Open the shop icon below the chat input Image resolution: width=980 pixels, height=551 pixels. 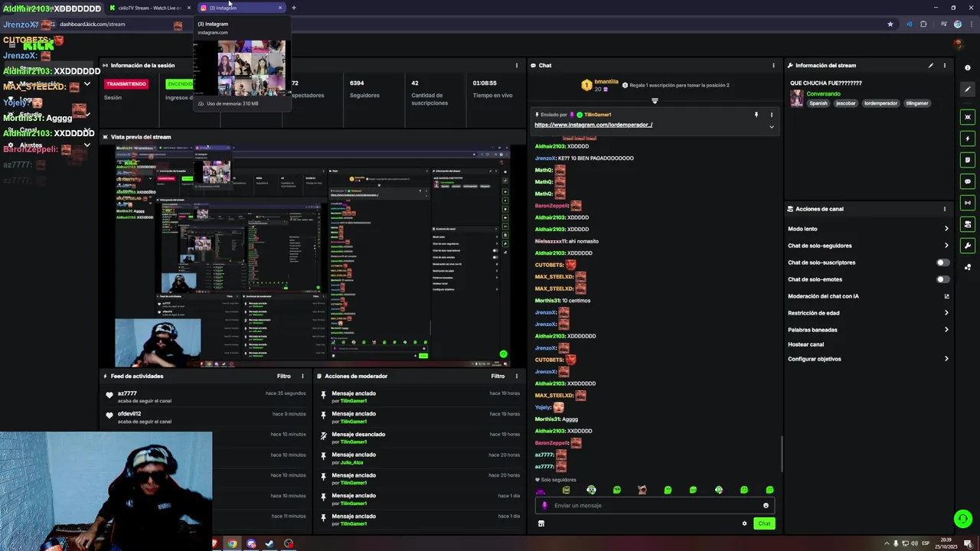[x=541, y=523]
